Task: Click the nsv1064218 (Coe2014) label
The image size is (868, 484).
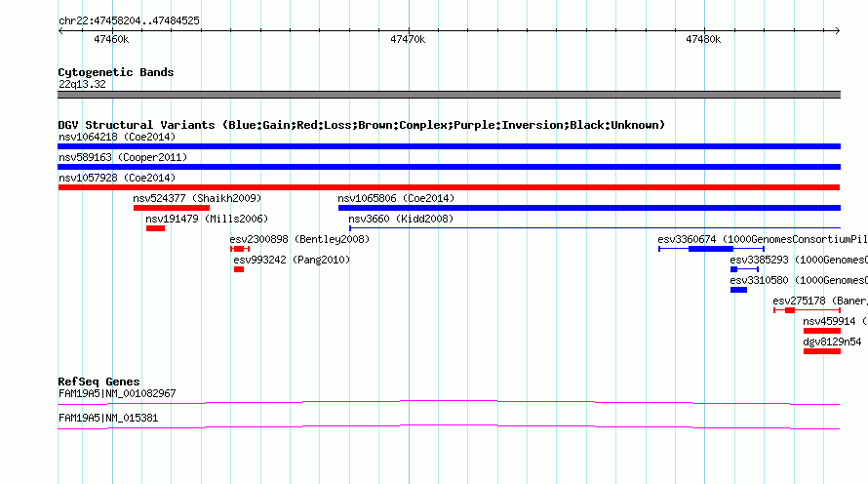Action: 117,137
